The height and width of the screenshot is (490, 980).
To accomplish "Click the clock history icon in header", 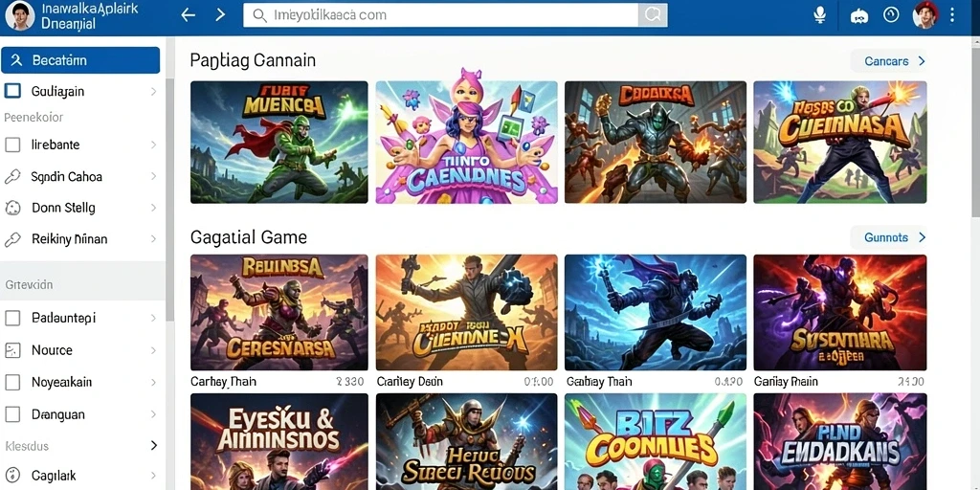I will (x=891, y=15).
